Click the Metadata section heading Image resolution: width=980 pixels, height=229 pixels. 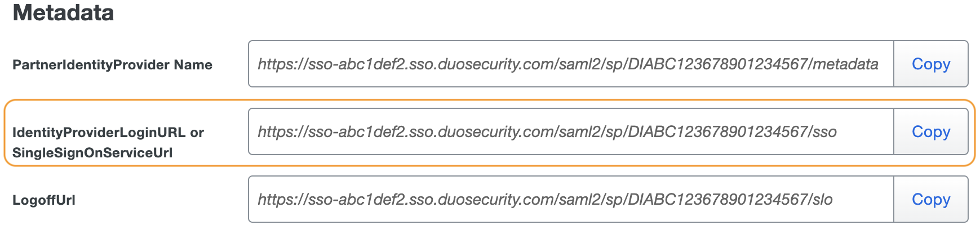(63, 12)
